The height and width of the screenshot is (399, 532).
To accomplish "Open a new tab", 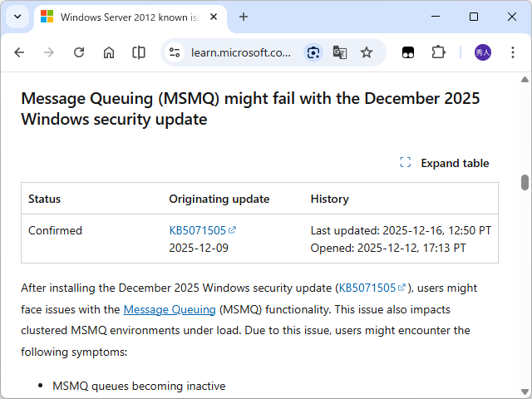I will click(244, 17).
